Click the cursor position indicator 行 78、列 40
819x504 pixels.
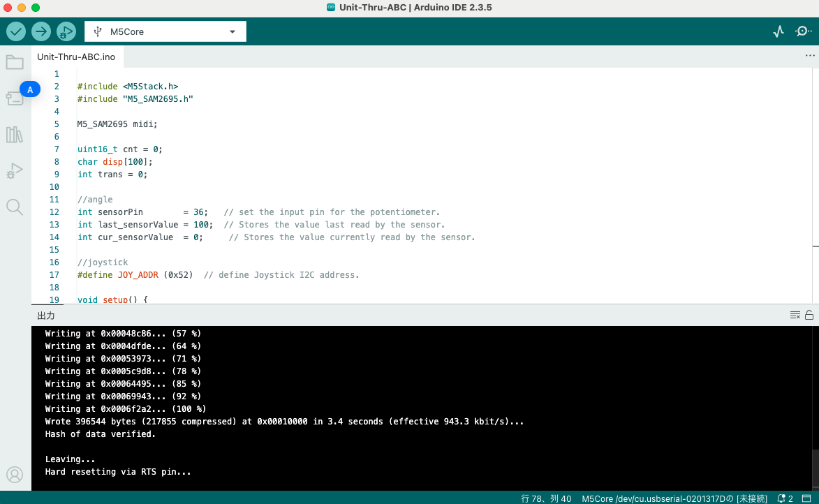point(546,498)
